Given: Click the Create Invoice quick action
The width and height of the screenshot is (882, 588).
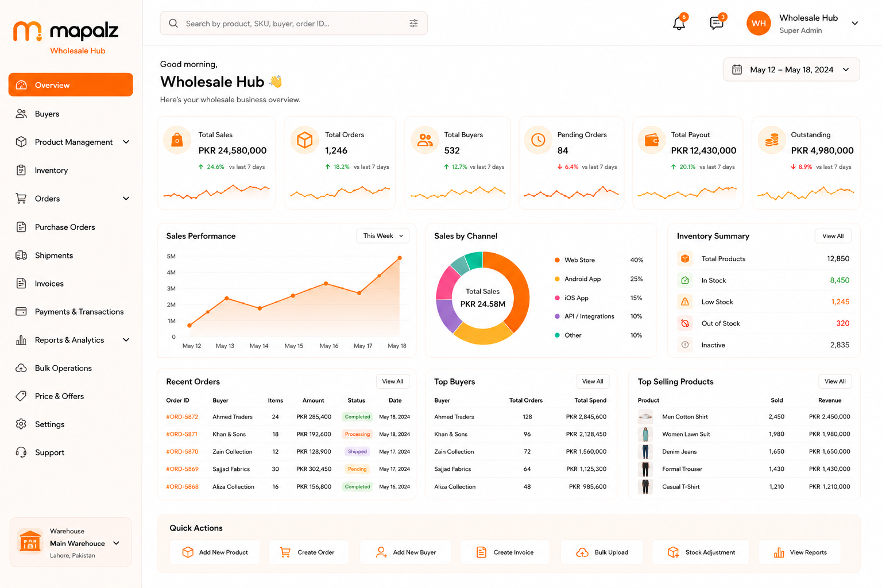Looking at the screenshot, I should tap(505, 552).
